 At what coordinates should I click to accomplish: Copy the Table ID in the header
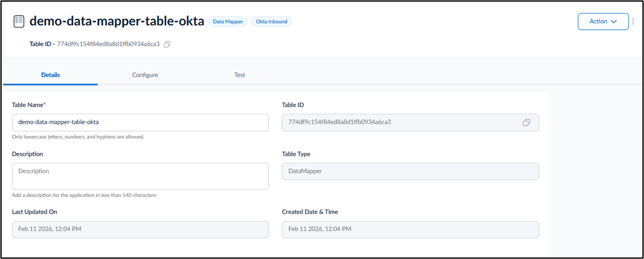167,45
